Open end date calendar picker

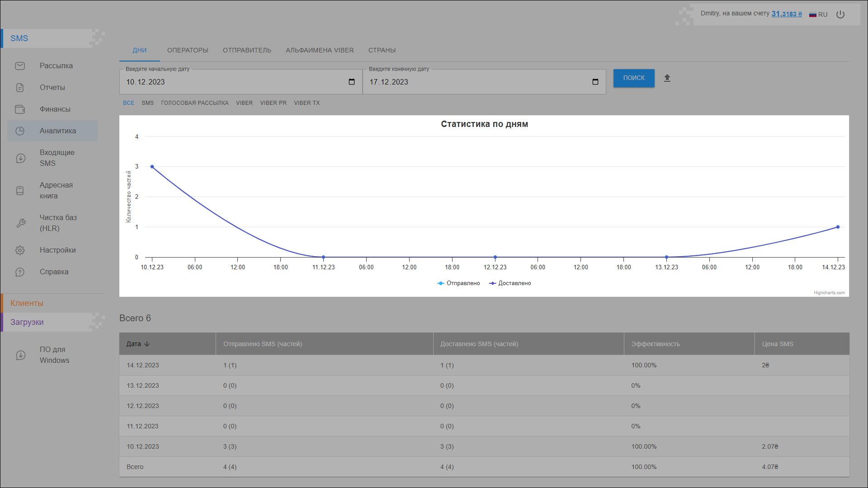tap(595, 82)
